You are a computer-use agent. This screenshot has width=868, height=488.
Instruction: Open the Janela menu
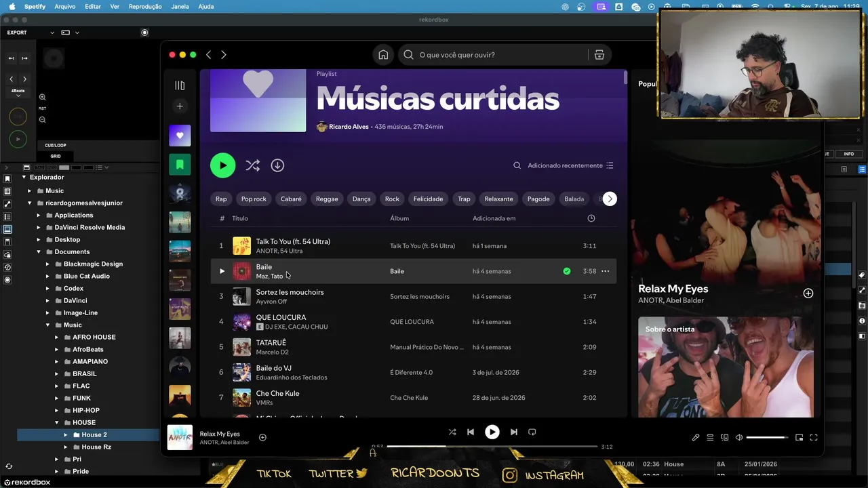tap(180, 7)
